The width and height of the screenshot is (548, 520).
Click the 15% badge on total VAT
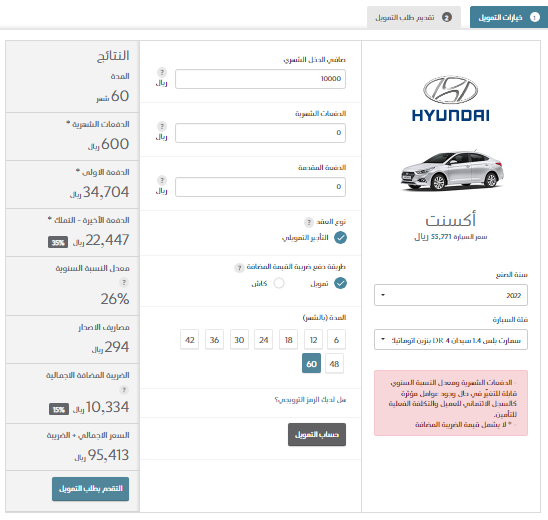(x=59, y=409)
